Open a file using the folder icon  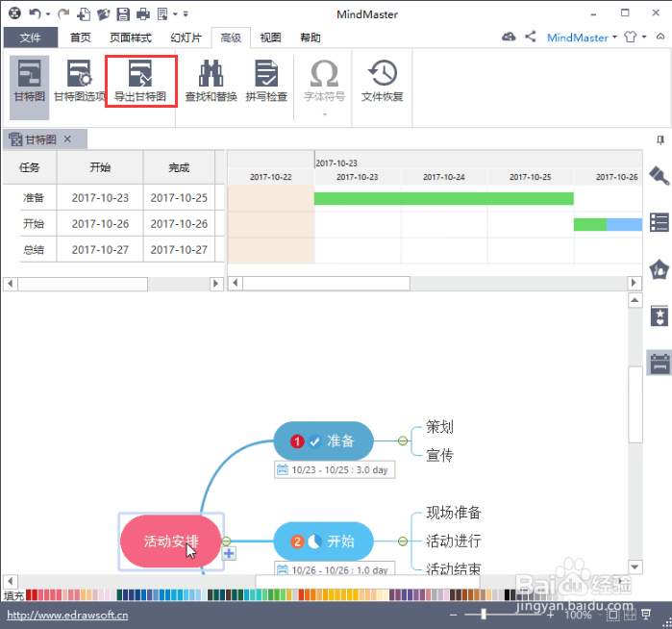103,14
